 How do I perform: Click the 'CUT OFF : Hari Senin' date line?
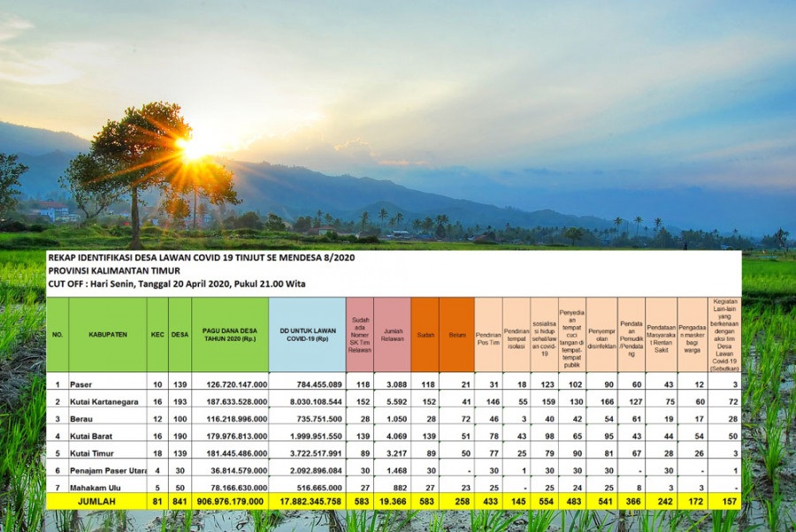coord(177,284)
